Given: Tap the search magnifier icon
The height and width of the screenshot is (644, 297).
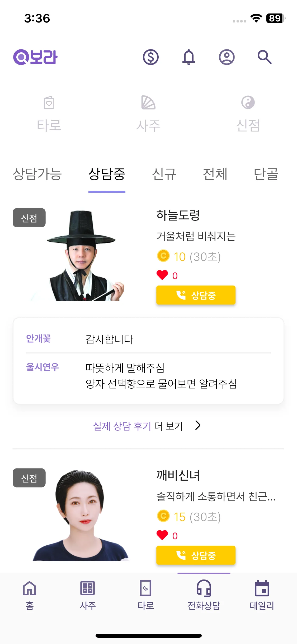Looking at the screenshot, I should pos(265,57).
